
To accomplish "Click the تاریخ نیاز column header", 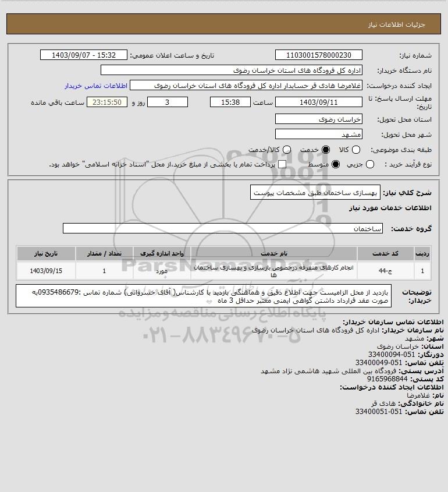I will pyautogui.click(x=46, y=253).
